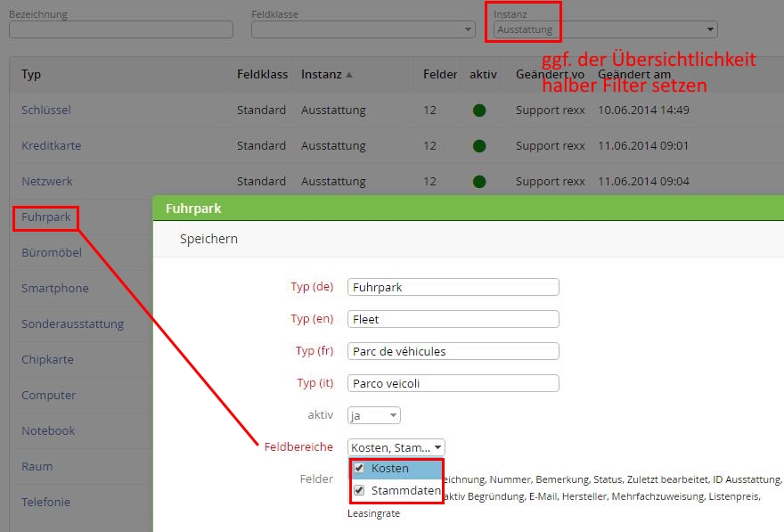
Task: Open the Feldklasse filter dropdown
Action: pos(363,29)
